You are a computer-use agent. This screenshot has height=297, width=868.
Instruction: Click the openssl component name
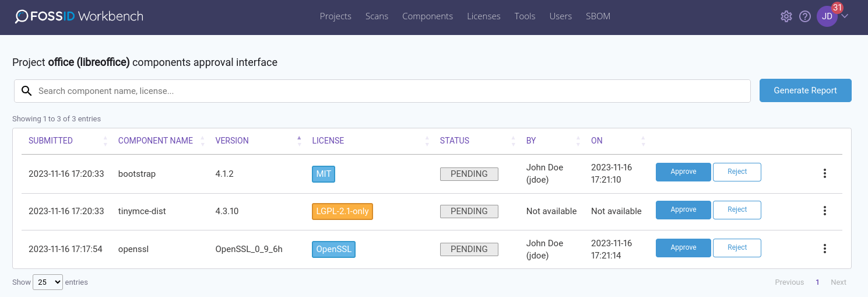coord(133,249)
